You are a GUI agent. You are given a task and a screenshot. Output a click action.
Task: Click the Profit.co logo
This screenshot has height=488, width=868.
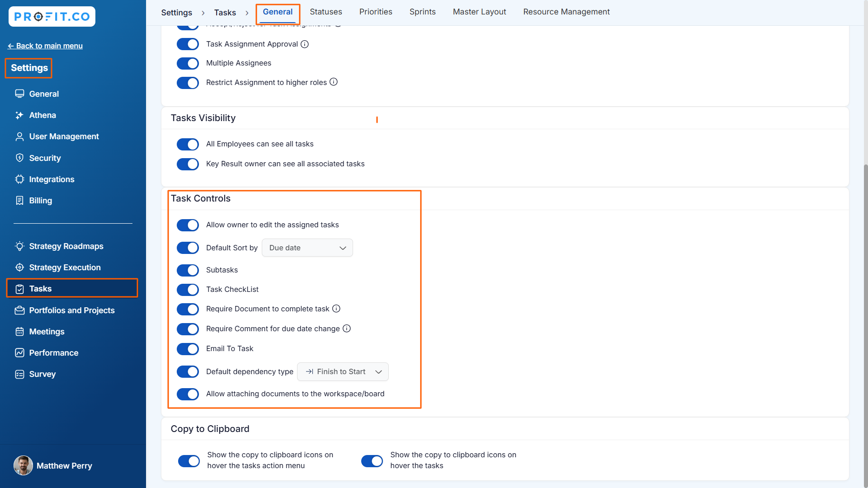click(x=52, y=17)
